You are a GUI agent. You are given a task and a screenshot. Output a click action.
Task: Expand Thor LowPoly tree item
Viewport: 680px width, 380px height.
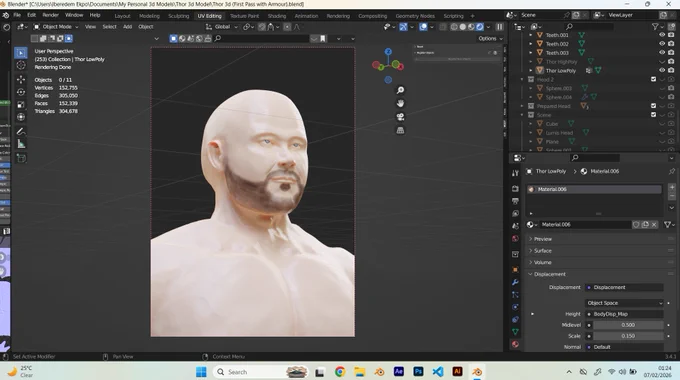click(530, 70)
